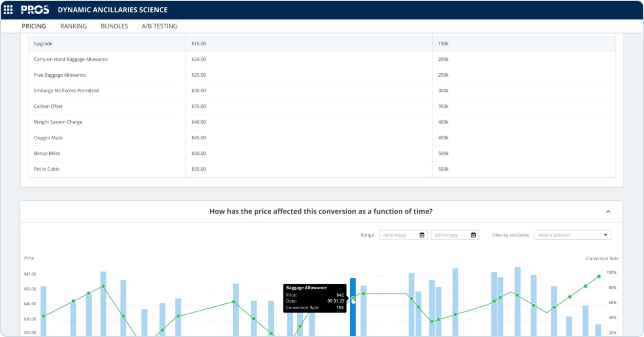
Task: Click the last green point on the line
Action: pyautogui.click(x=599, y=276)
